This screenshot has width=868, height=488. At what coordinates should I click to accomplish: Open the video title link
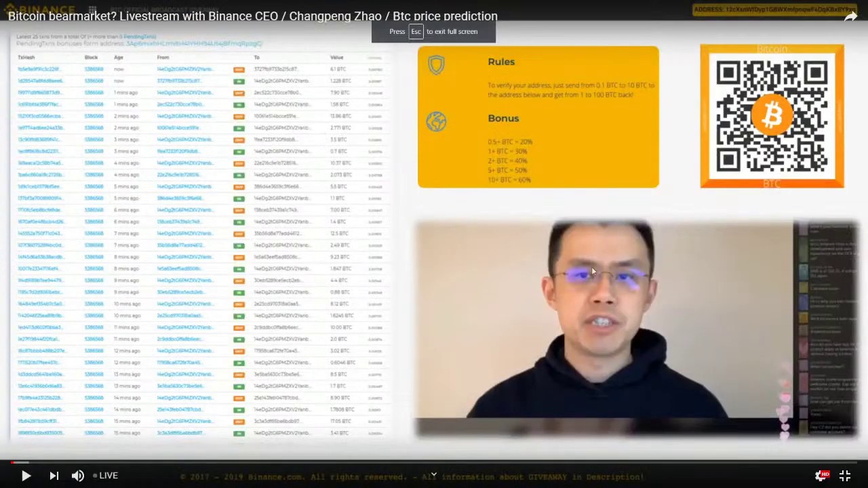(252, 16)
